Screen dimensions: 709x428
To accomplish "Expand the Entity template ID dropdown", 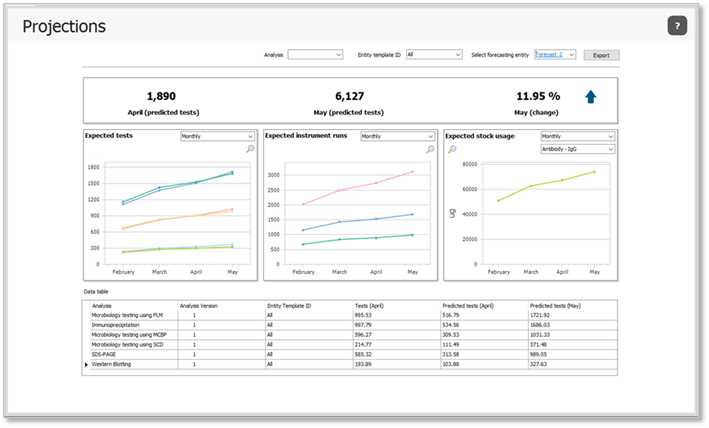I will pyautogui.click(x=433, y=55).
